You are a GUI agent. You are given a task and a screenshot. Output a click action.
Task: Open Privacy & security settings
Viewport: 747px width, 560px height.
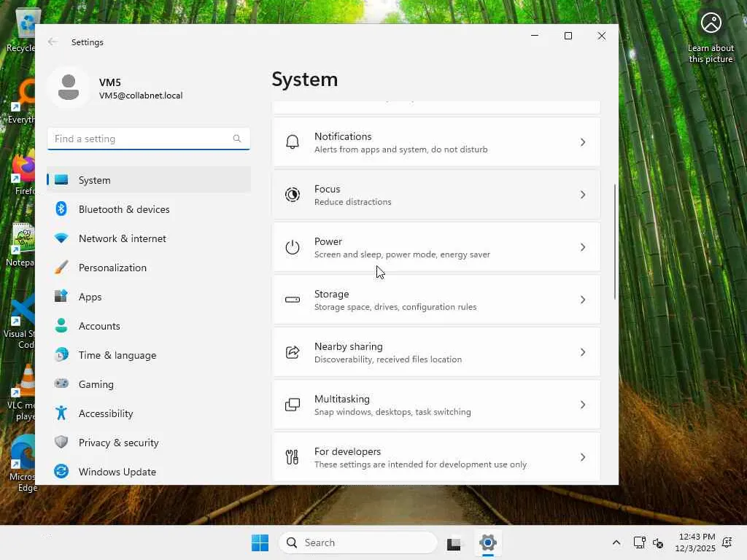click(118, 443)
